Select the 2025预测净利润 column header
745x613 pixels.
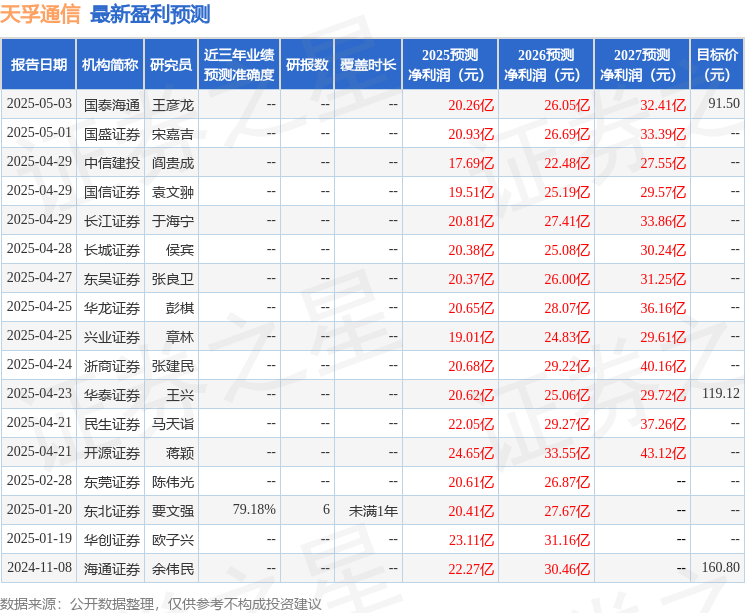pos(450,64)
